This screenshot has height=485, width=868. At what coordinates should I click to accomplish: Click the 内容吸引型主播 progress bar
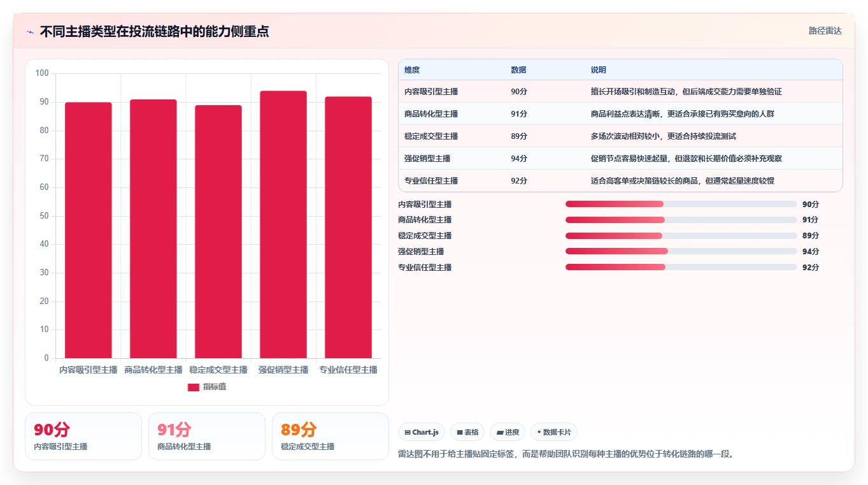[681, 204]
